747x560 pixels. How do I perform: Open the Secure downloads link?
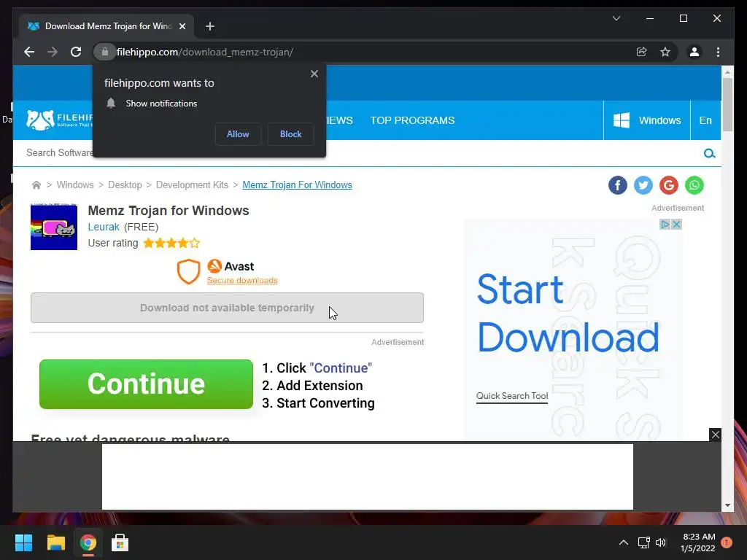point(242,281)
